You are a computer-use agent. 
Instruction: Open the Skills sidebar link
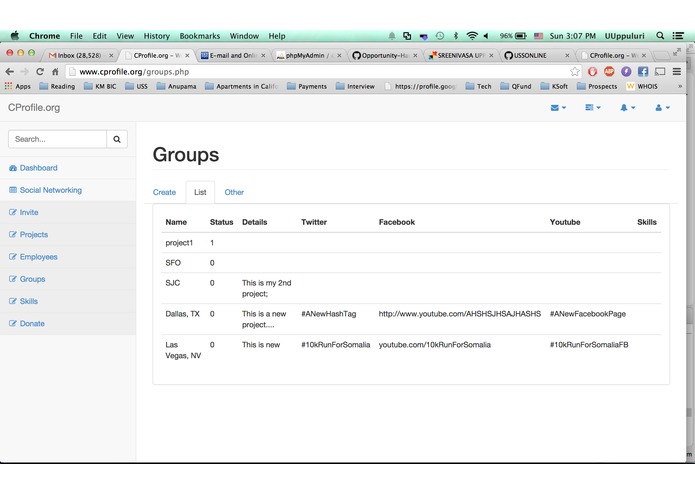[x=29, y=301]
